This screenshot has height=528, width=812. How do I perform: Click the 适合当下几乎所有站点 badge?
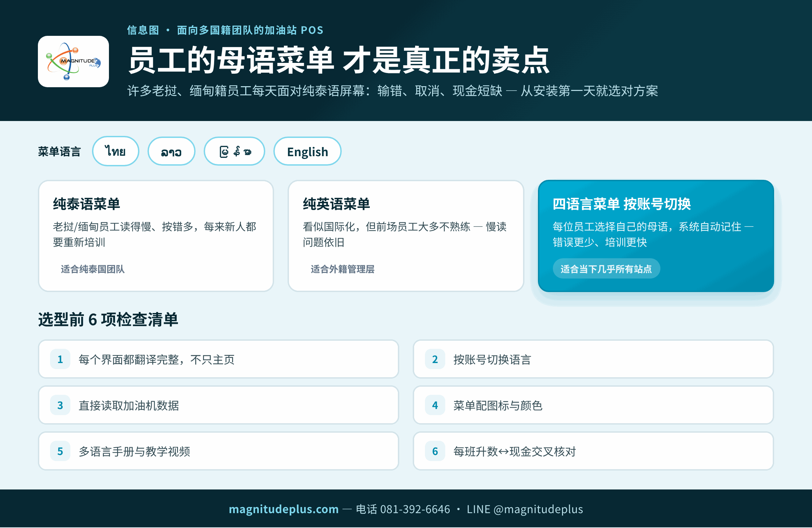[x=606, y=269]
